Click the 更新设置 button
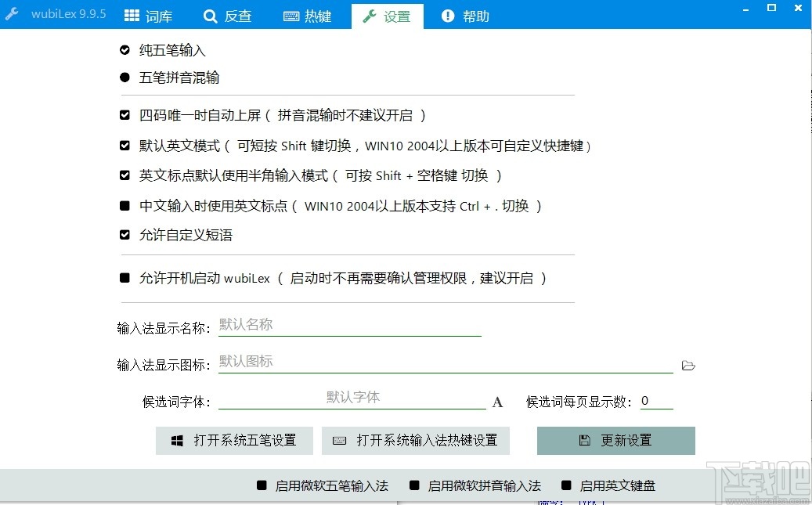This screenshot has width=812, height=505. point(615,440)
